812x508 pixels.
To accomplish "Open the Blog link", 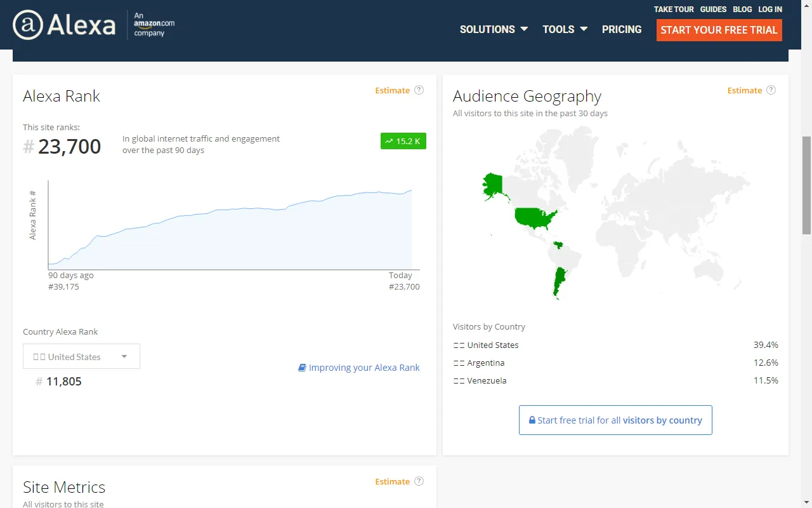I will point(742,10).
